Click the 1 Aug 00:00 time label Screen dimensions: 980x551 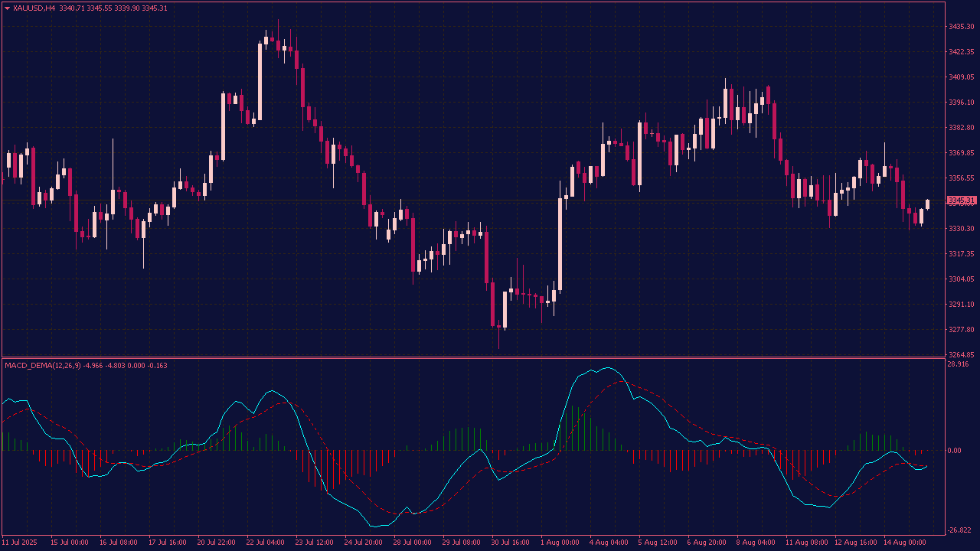[560, 543]
